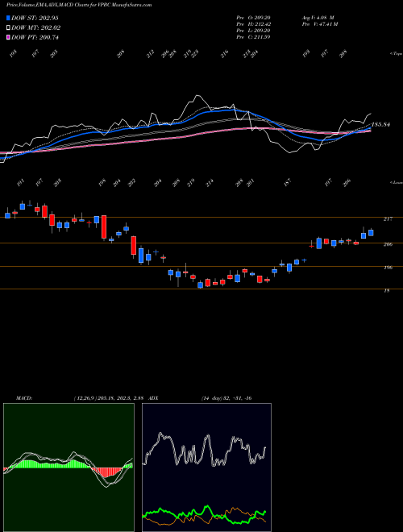The image size is (403, 532).
Task: Click the blue DOW ST legend swatch
Action: (x=8, y=18)
